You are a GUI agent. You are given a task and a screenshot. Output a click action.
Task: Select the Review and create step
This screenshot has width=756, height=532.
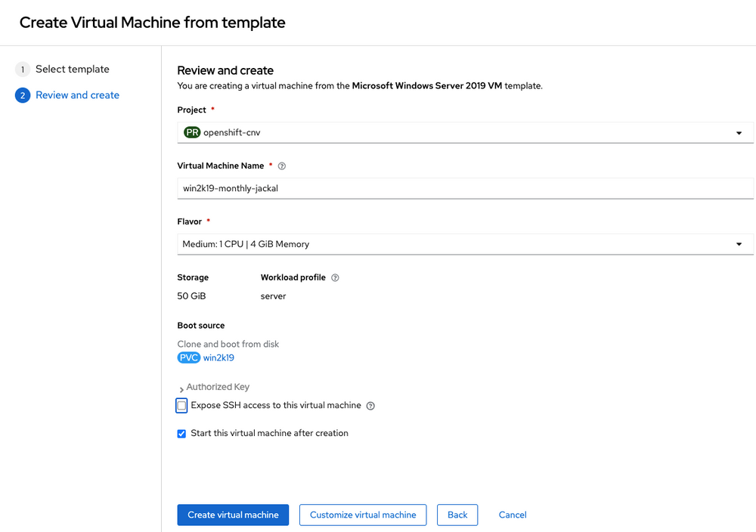(77, 94)
